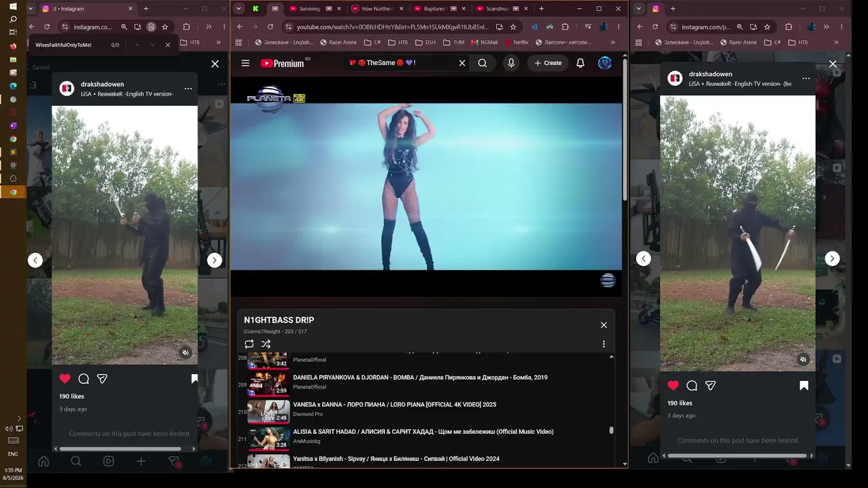Reload the YouTube page
The image size is (868, 488).
pyautogui.click(x=270, y=27)
